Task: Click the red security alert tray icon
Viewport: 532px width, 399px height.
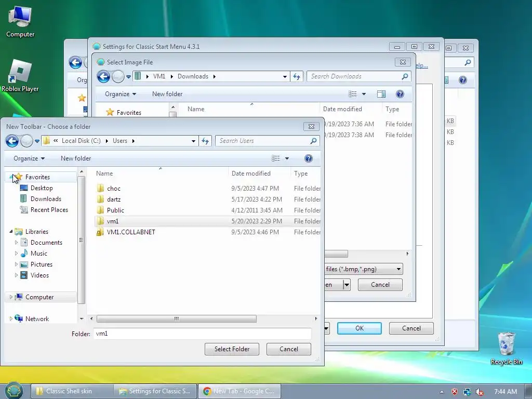Action: 455,392
